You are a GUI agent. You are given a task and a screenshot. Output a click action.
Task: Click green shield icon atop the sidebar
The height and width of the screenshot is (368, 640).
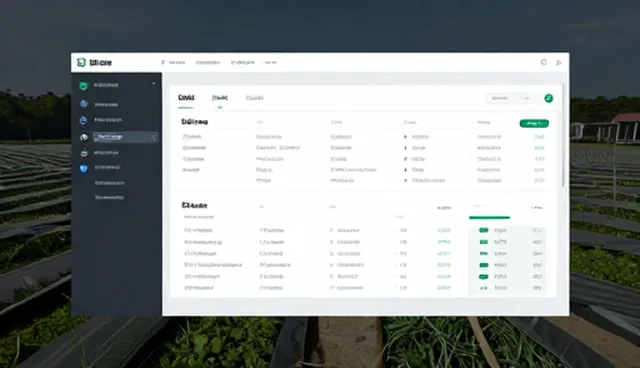[84, 86]
